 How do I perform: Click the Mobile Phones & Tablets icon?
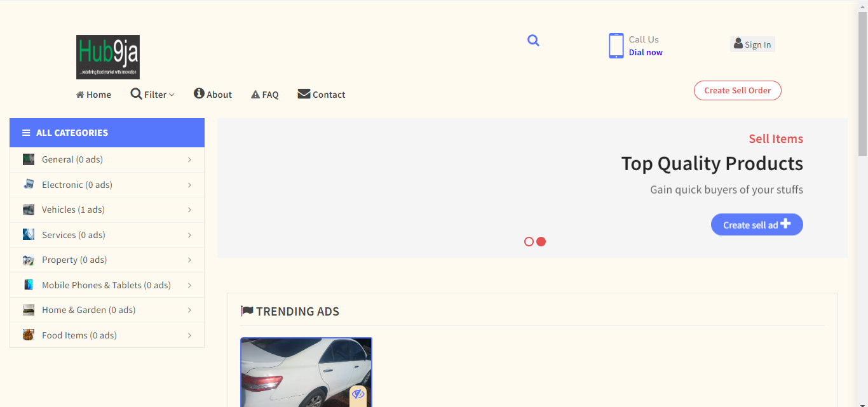point(29,285)
